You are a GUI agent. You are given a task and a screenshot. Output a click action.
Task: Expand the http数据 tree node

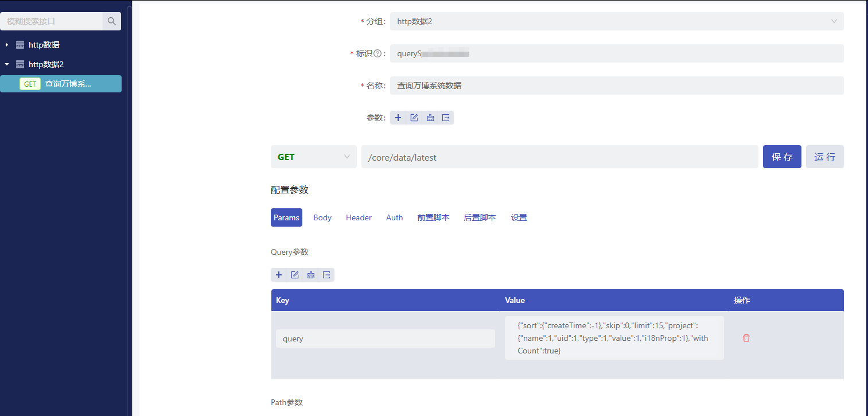6,44
